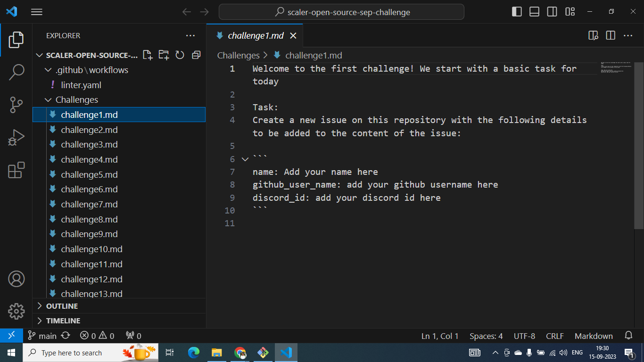The width and height of the screenshot is (644, 362).
Task: Fold the code block at line 6
Action: coord(245,159)
